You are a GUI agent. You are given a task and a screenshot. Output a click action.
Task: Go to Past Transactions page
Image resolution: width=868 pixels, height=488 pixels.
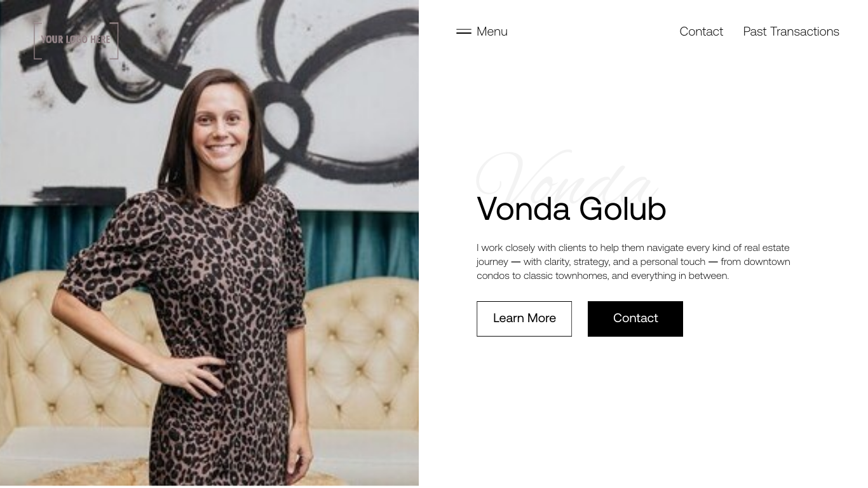[x=791, y=31]
